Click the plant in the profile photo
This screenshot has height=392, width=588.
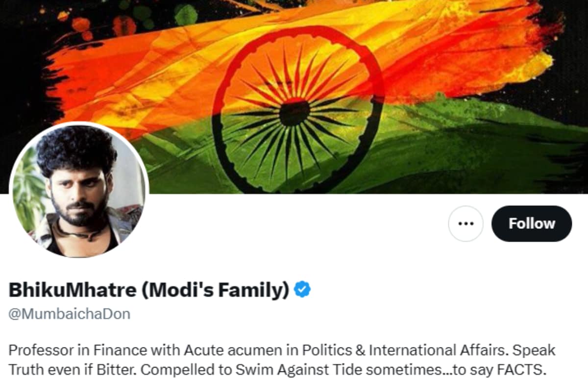pos(27,191)
